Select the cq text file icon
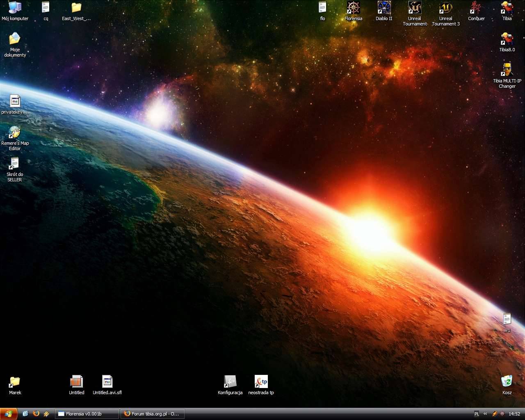 [x=46, y=11]
